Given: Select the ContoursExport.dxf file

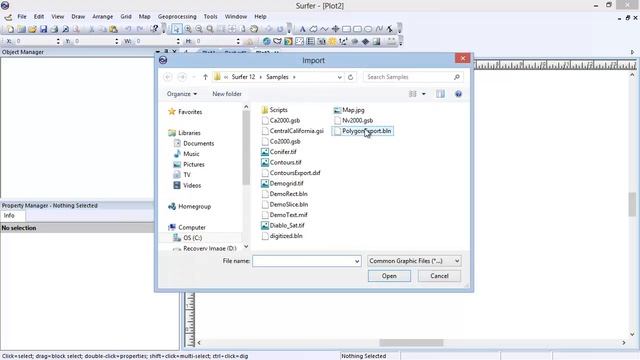Looking at the screenshot, I should [291, 173].
